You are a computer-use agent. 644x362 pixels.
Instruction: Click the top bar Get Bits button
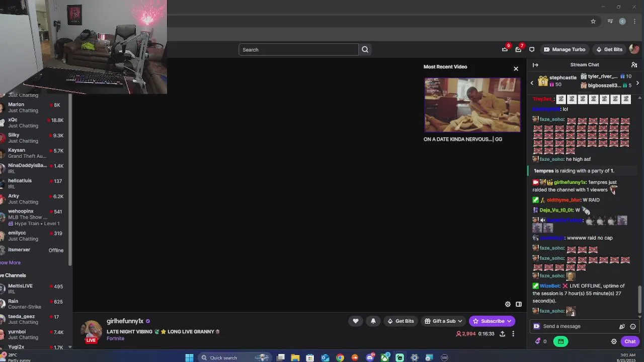tap(609, 49)
